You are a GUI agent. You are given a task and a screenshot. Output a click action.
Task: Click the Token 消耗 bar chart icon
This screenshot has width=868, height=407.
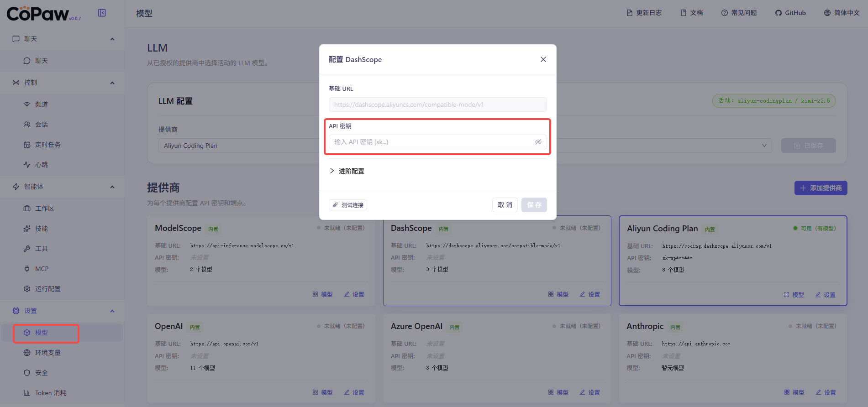click(27, 393)
